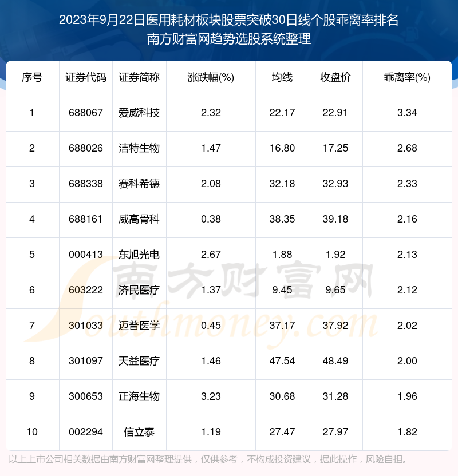Select stock code 000413
Image resolution: width=458 pixels, height=476 pixels.
86,255
